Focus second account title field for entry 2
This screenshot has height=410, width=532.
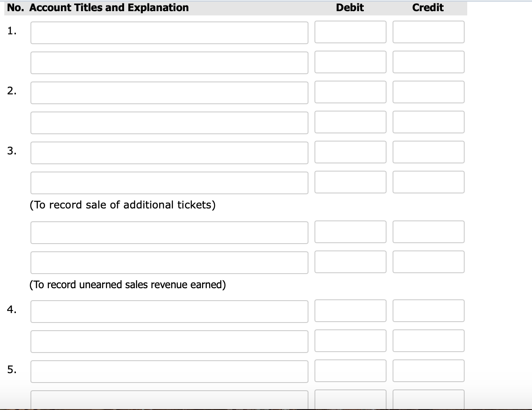(x=169, y=123)
